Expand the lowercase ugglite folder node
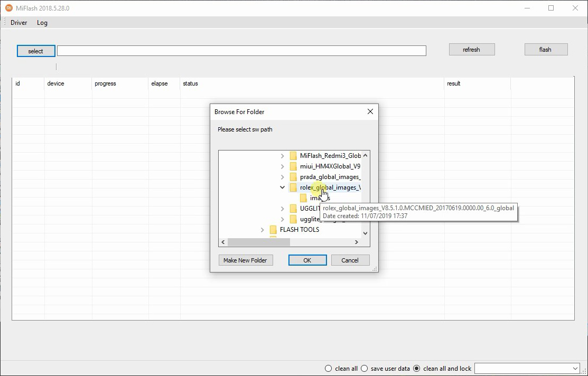The width and height of the screenshot is (588, 376). point(282,219)
